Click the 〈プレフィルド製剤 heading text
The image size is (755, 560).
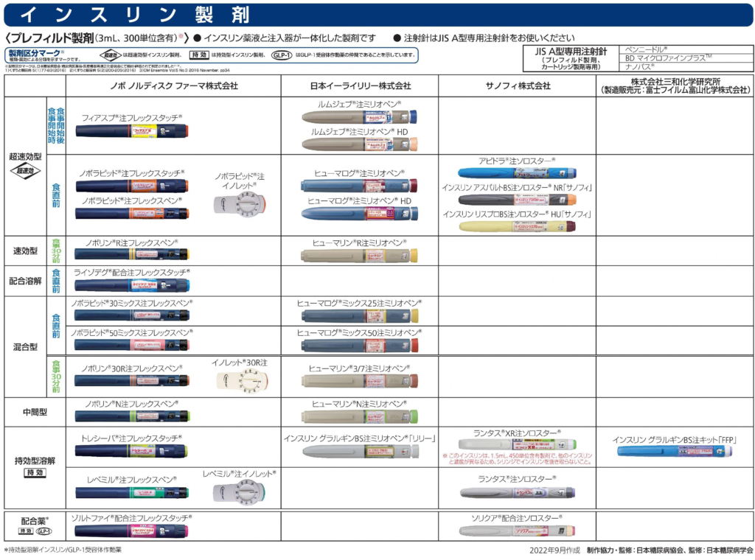[49, 38]
